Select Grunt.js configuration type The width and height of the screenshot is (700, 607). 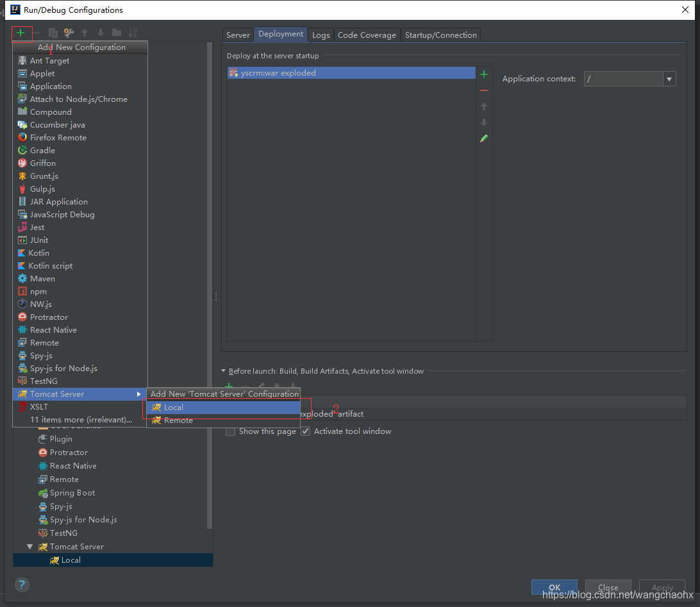pyautogui.click(x=80, y=176)
